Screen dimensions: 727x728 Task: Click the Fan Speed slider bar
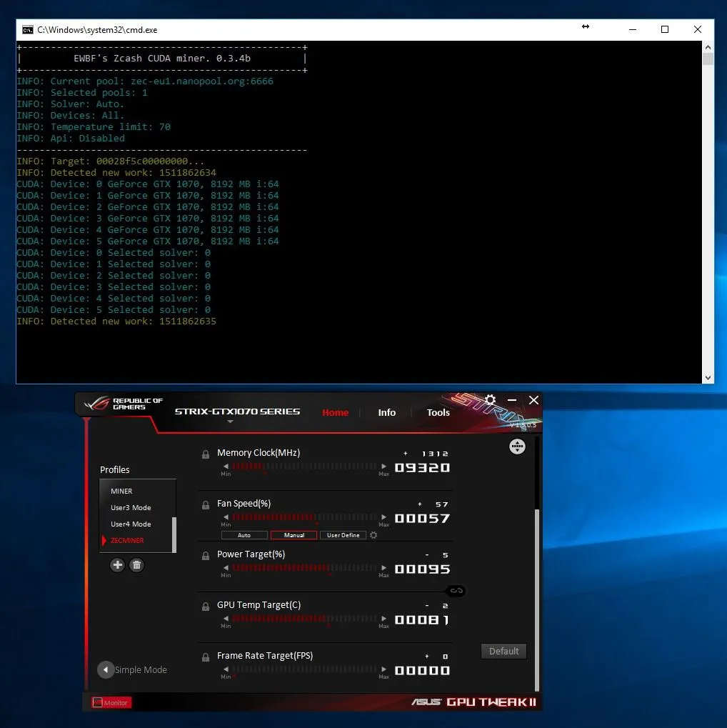pos(304,517)
